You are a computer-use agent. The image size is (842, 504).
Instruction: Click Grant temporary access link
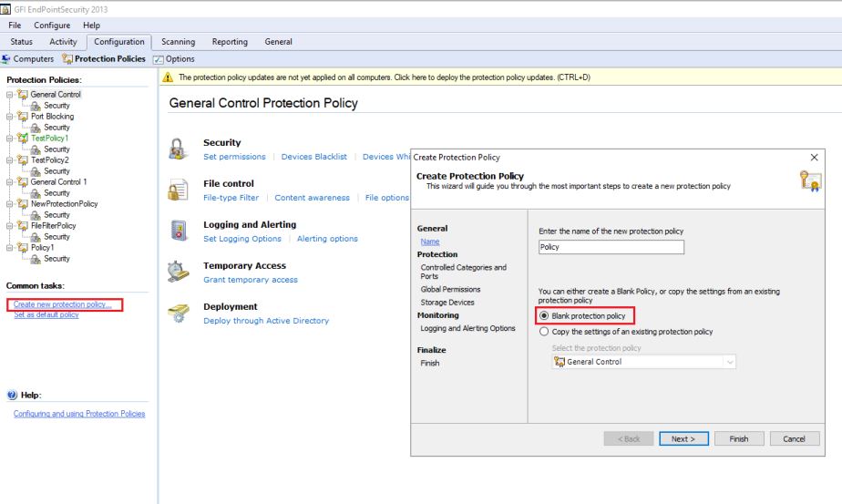(251, 280)
